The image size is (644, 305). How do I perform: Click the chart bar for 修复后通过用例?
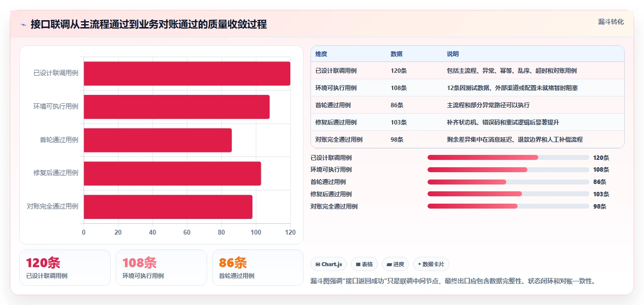pyautogui.click(x=172, y=173)
